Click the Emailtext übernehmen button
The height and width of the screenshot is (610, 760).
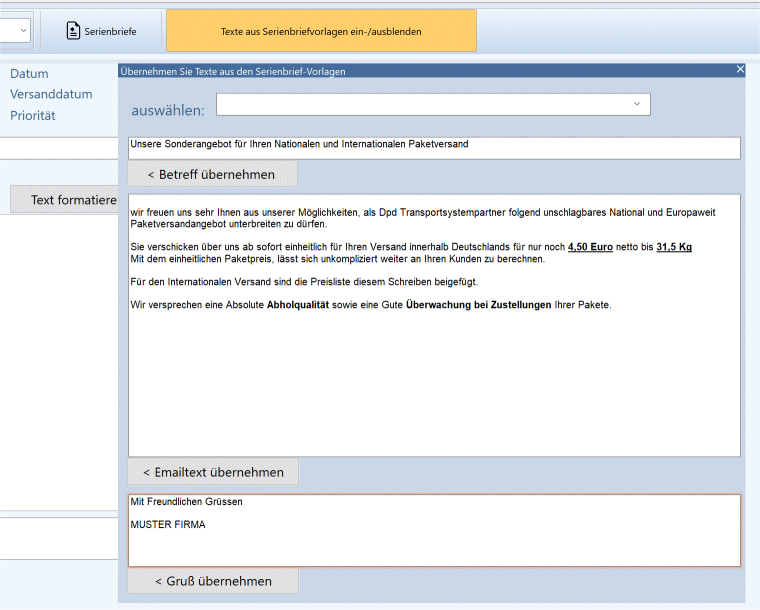tap(213, 472)
